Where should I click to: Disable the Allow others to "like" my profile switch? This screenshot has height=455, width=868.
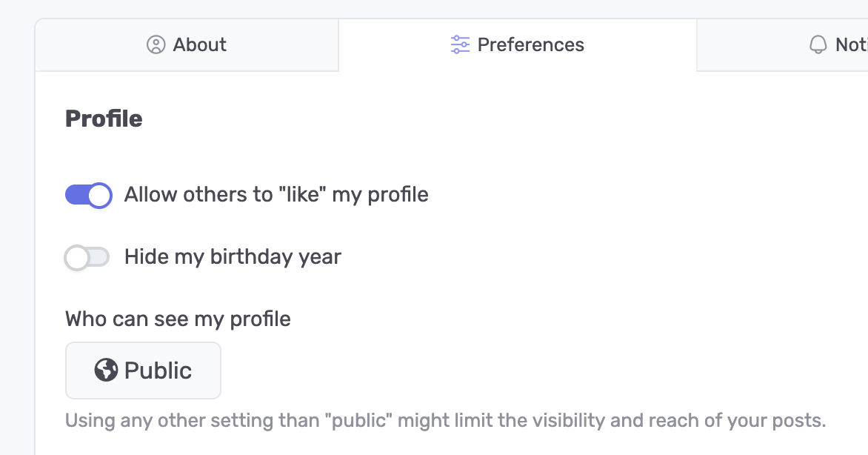coord(88,195)
